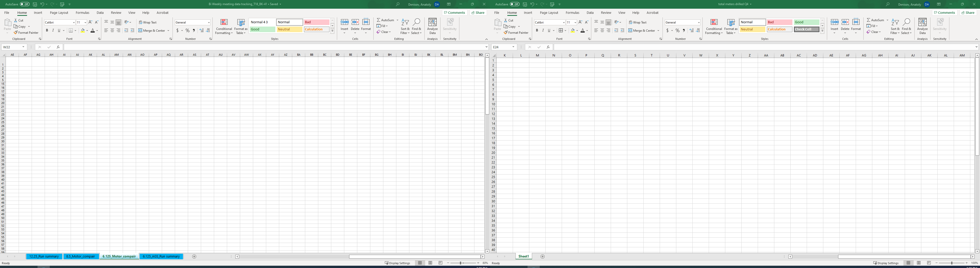The height and width of the screenshot is (268, 980).
Task: Click Insert Function fx in total meters drilled window
Action: pyautogui.click(x=548, y=47)
